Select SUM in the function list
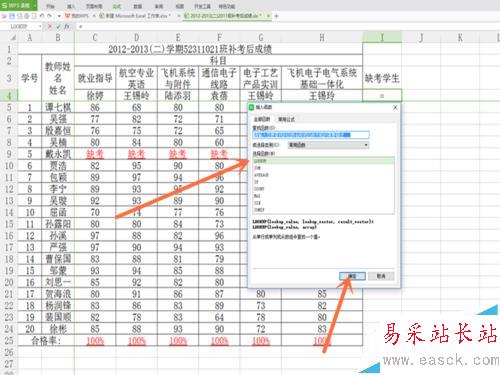The height and width of the screenshot is (375, 500). click(x=323, y=168)
